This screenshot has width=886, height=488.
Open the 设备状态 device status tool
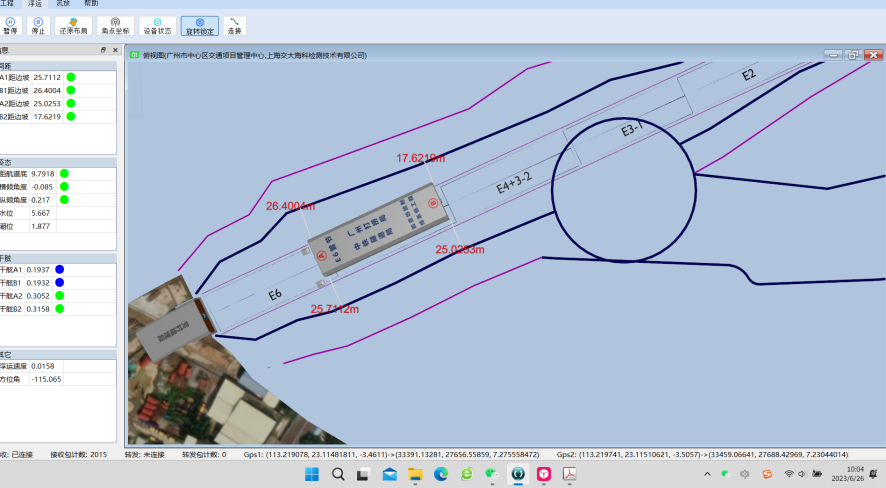(158, 26)
